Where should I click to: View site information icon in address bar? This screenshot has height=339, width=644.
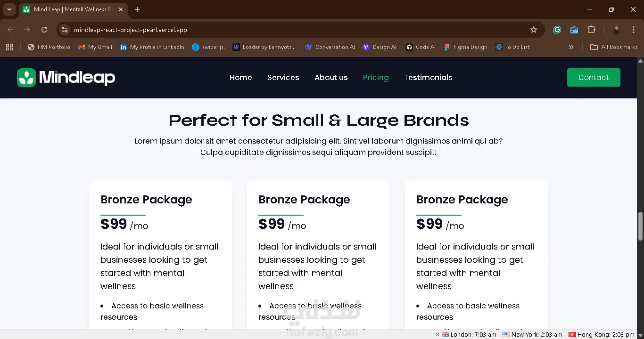pyautogui.click(x=65, y=30)
